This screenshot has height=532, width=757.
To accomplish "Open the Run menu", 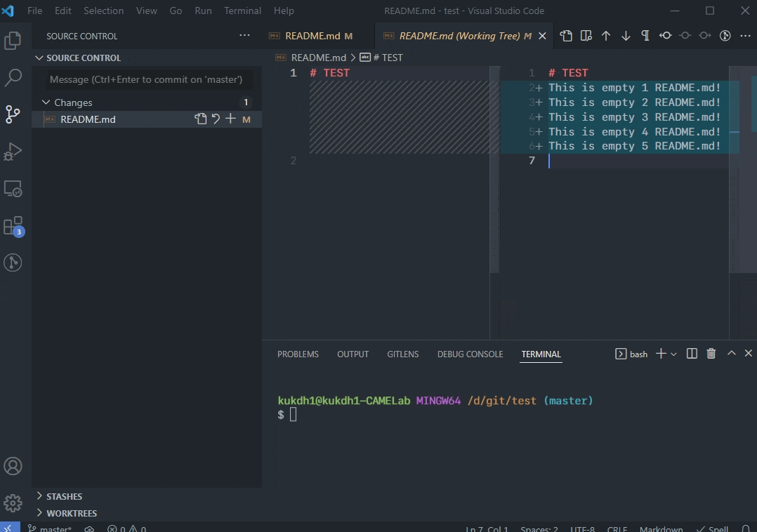I will point(203,11).
